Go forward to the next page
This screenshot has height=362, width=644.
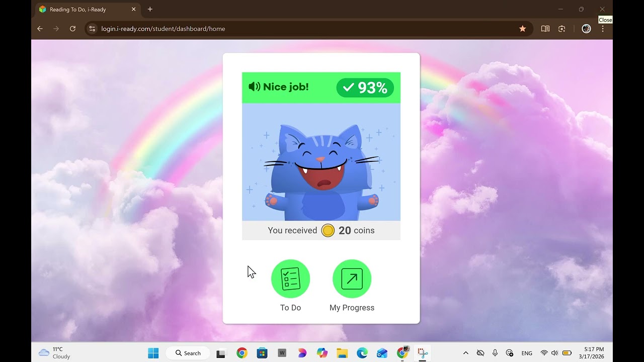point(56,29)
